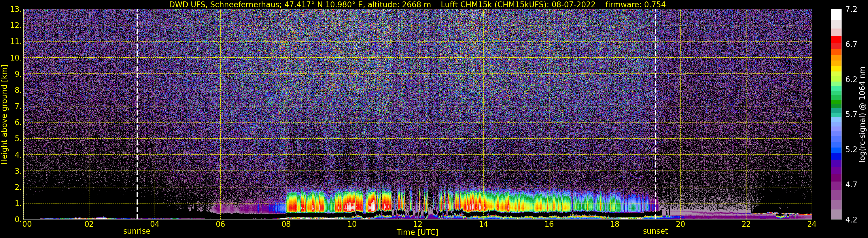The width and height of the screenshot is (868, 238).
Task: Click the y-axis tick label '2.'
Action: click(x=18, y=188)
